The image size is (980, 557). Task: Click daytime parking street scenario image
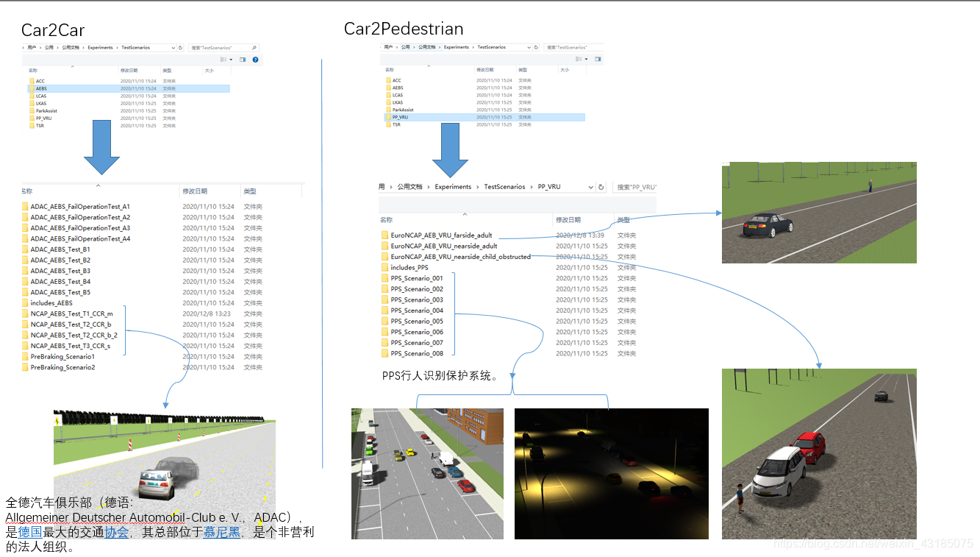click(x=427, y=474)
